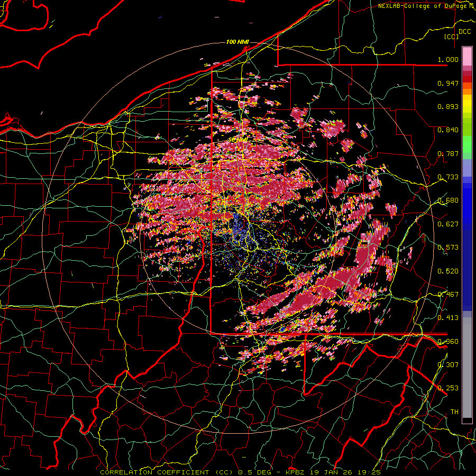Click the 50 NMI range ring label

[x=238, y=140]
